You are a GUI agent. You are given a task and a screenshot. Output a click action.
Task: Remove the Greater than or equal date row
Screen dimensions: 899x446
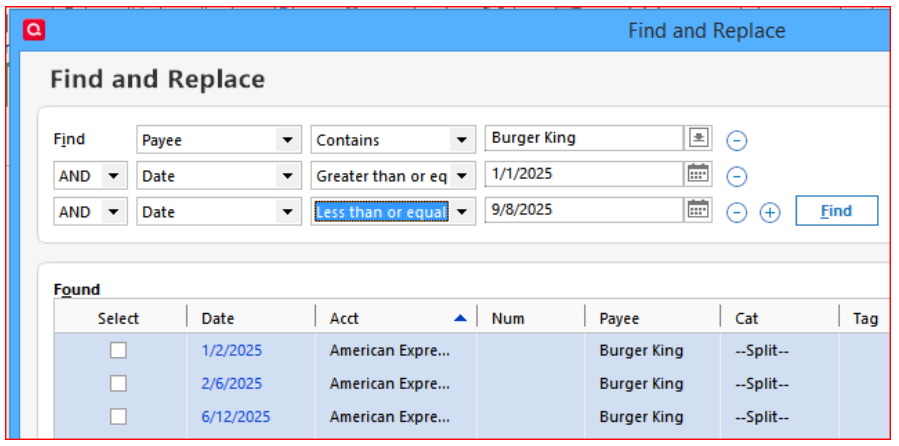point(737,177)
